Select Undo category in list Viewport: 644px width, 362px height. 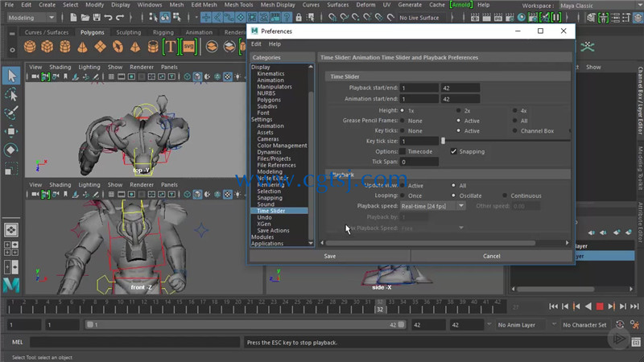click(x=265, y=217)
